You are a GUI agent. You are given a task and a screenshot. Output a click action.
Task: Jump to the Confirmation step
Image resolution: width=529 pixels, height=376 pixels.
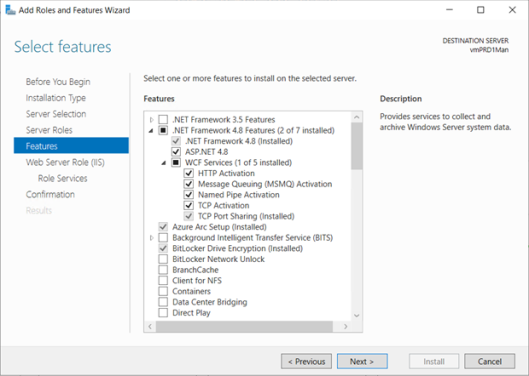50,194
